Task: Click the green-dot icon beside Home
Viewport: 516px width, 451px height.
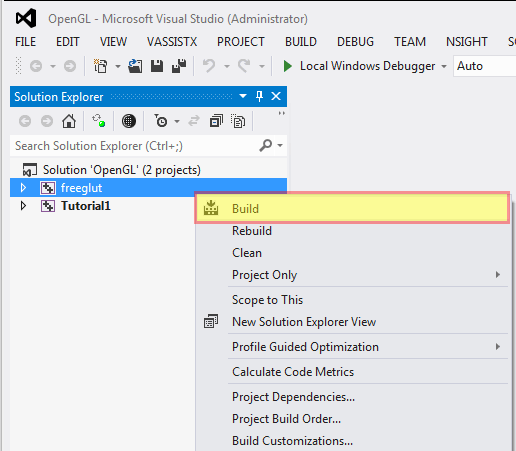Action: pos(99,121)
